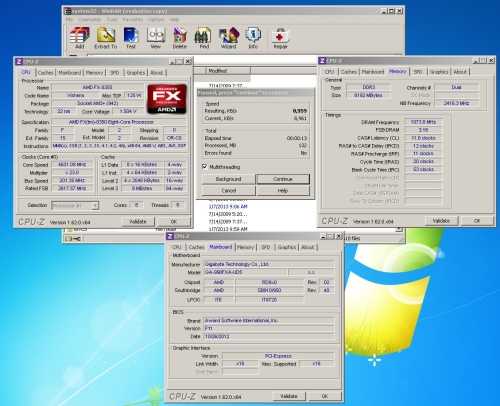This screenshot has width=500, height=406.
Task: Open the Favorites menu in WinRAR
Action: (x=133, y=20)
